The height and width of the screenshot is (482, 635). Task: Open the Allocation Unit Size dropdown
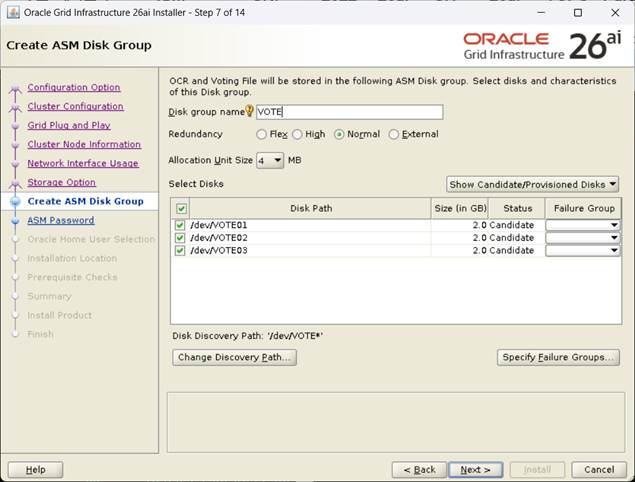(270, 161)
